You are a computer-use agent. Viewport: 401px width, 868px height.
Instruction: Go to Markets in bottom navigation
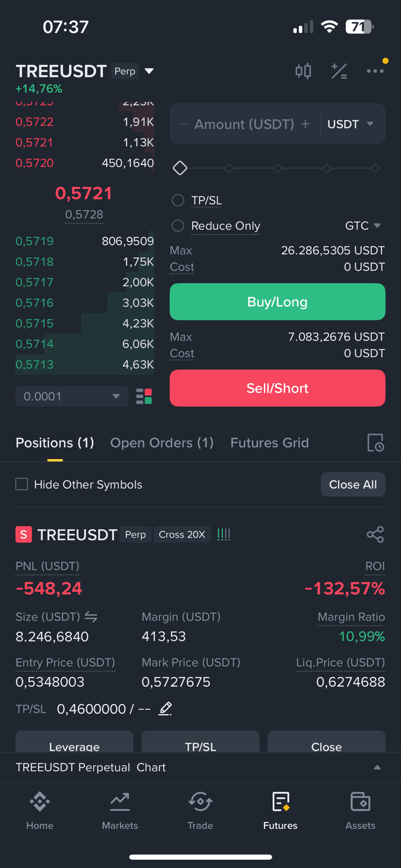pos(120,811)
